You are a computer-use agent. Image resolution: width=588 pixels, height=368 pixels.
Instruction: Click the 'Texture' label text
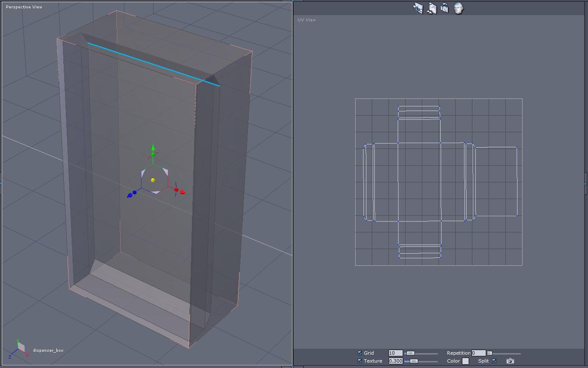coord(373,361)
